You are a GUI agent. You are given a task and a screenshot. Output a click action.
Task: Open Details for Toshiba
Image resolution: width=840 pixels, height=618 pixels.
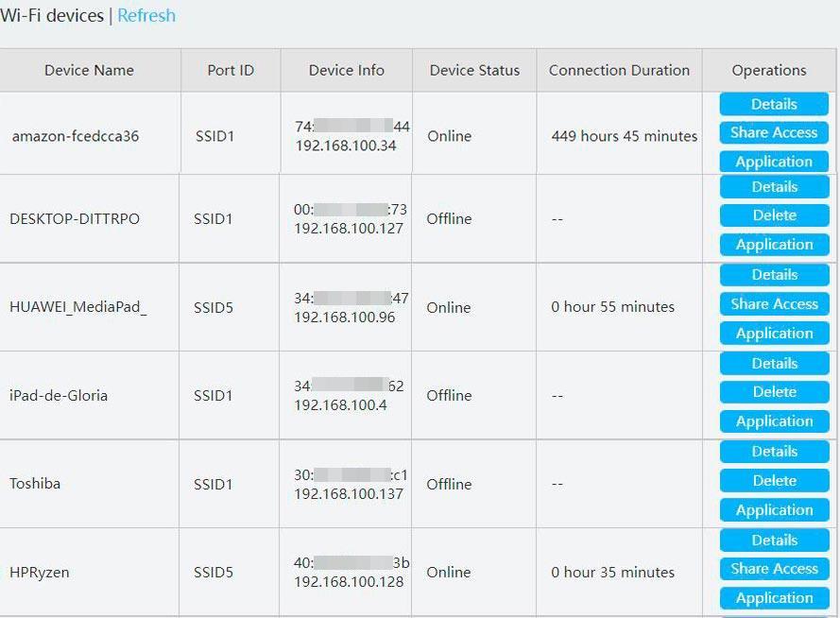point(775,452)
